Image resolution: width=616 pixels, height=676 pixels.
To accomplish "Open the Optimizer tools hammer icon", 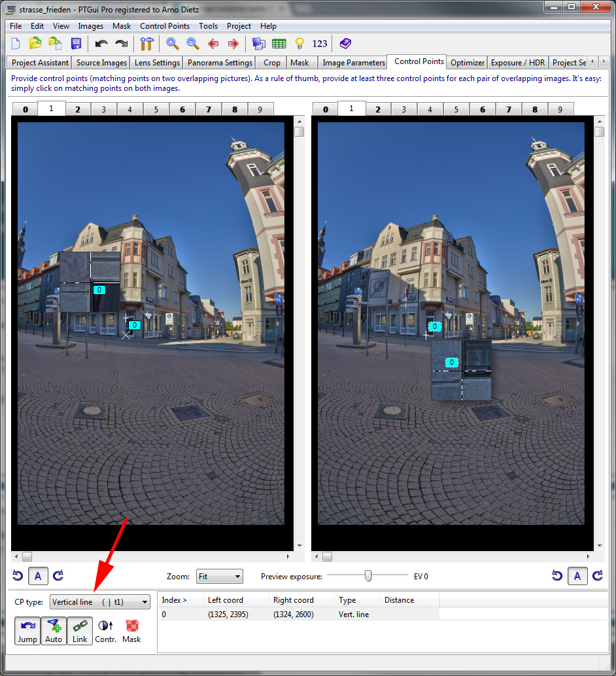I will [146, 44].
